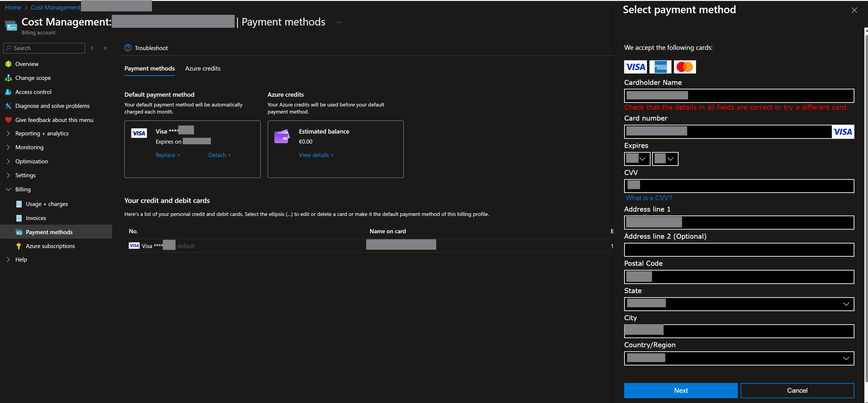Click the Estimated balance €0.00 value

tap(306, 142)
